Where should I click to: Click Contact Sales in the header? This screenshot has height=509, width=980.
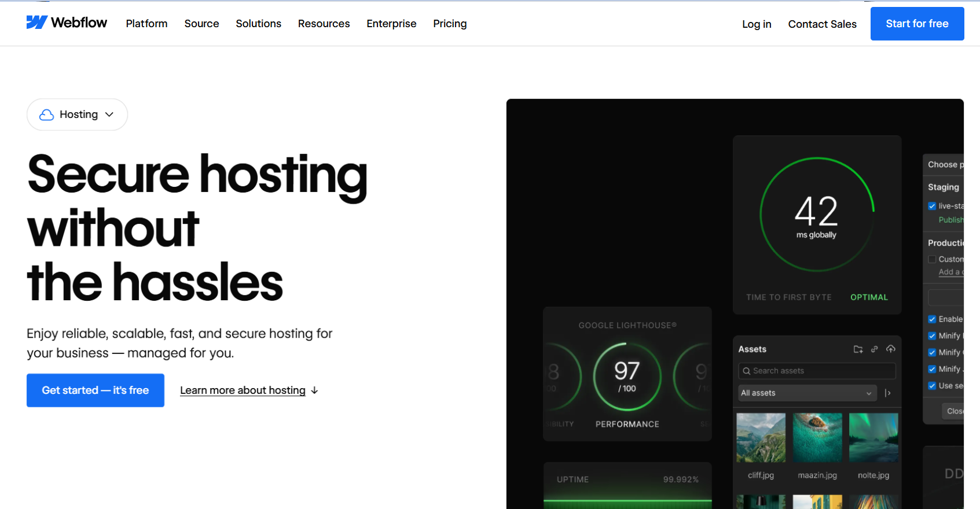pyautogui.click(x=822, y=24)
